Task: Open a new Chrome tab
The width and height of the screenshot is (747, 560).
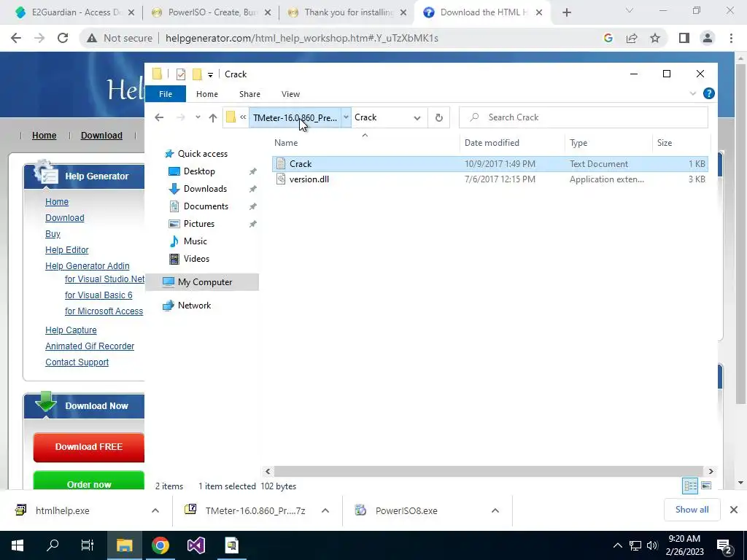Action: coord(566,13)
